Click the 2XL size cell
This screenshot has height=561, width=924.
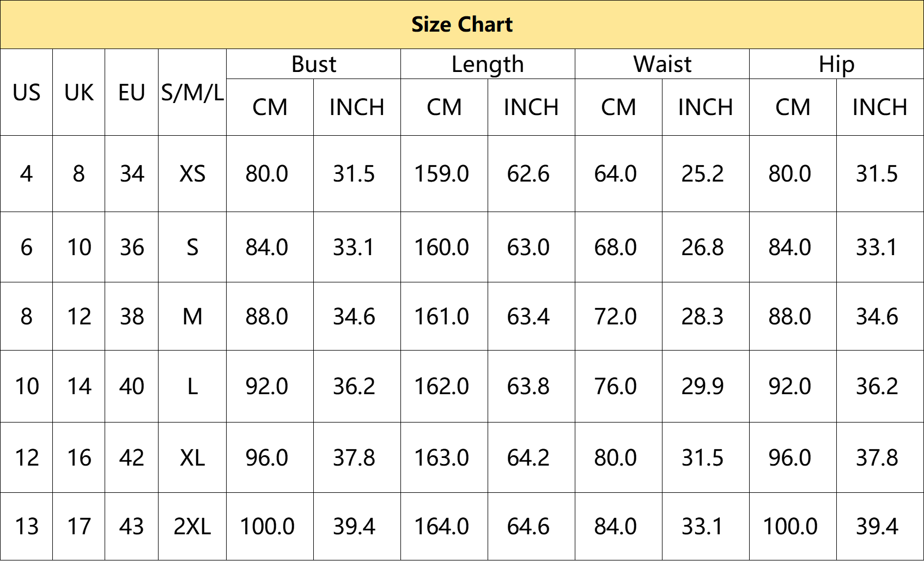tap(192, 527)
